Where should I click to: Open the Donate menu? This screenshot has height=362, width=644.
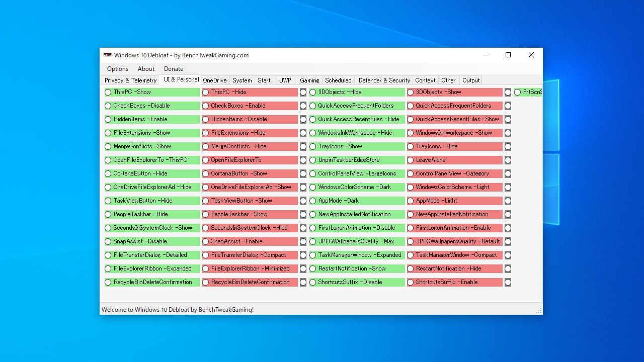pyautogui.click(x=174, y=69)
